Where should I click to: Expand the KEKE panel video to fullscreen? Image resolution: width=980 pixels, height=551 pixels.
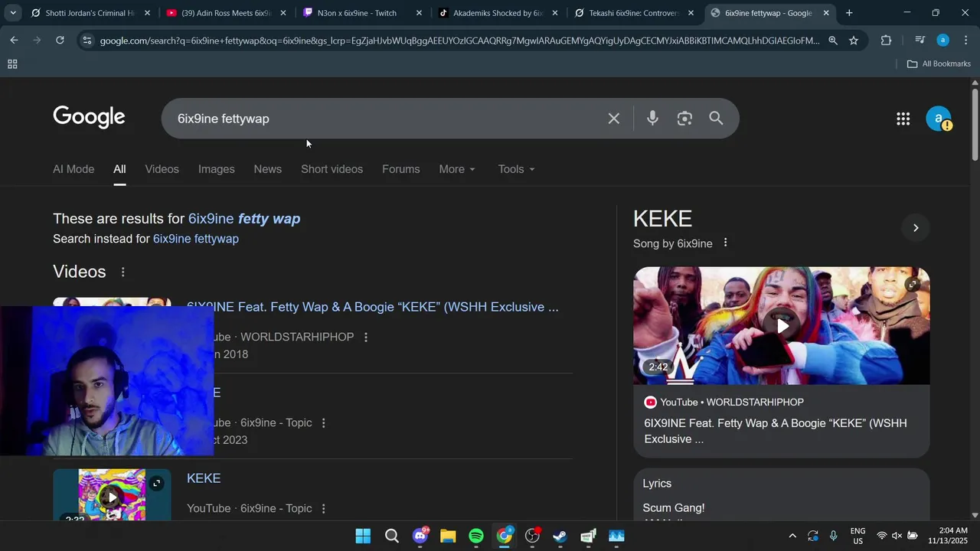click(912, 285)
